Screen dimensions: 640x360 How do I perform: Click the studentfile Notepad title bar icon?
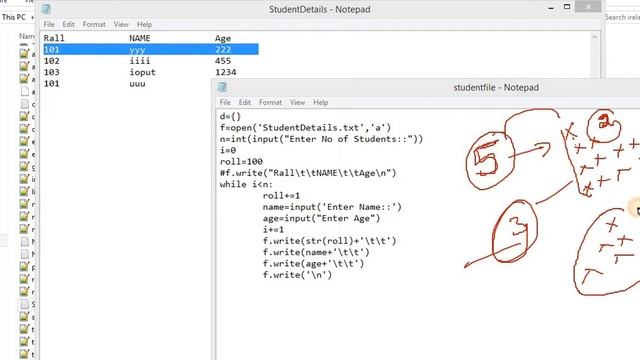[x=222, y=87]
